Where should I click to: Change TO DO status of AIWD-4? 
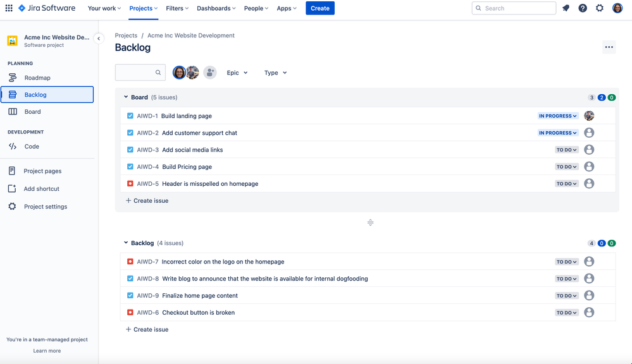click(567, 167)
